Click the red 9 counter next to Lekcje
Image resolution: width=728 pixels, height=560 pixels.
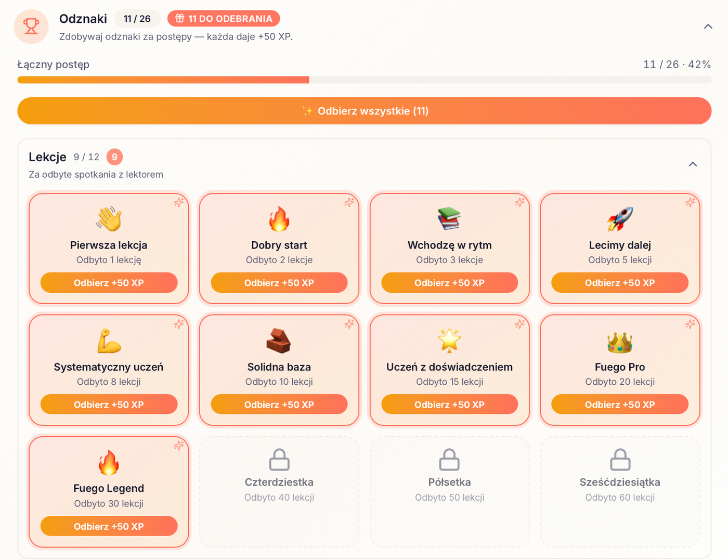[114, 157]
